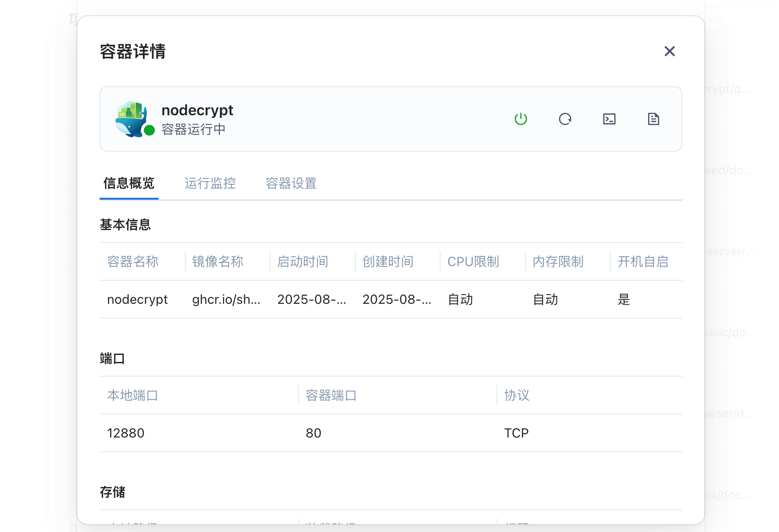The image size is (779, 532).
Task: Click the 开机自启 value 是
Action: (624, 300)
